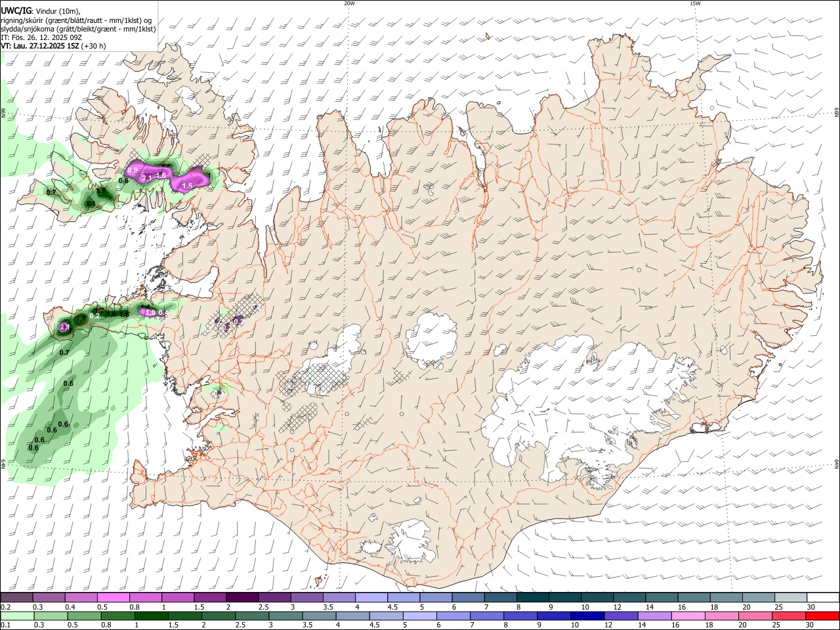Click the UWC/IG Vindur (10m) title text

(x=41, y=11)
